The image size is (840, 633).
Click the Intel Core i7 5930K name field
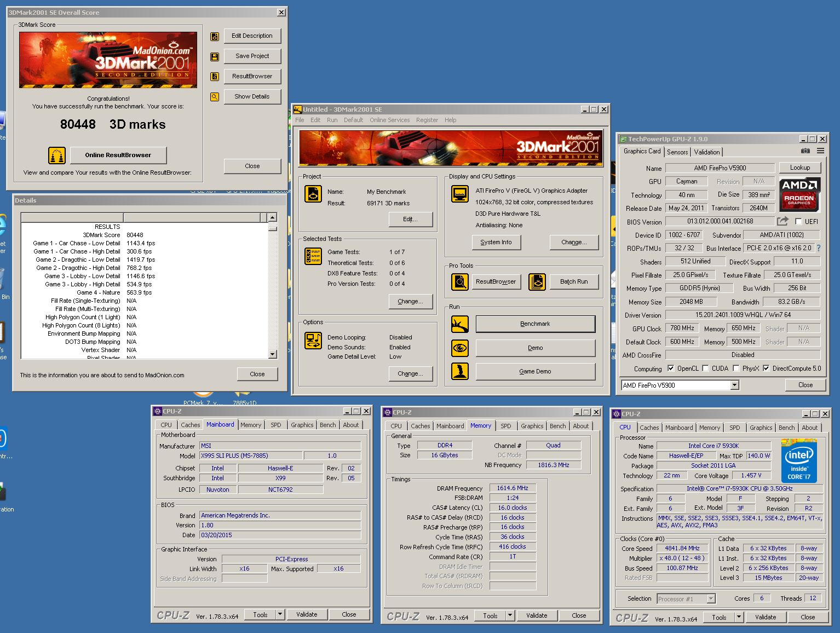(x=713, y=446)
